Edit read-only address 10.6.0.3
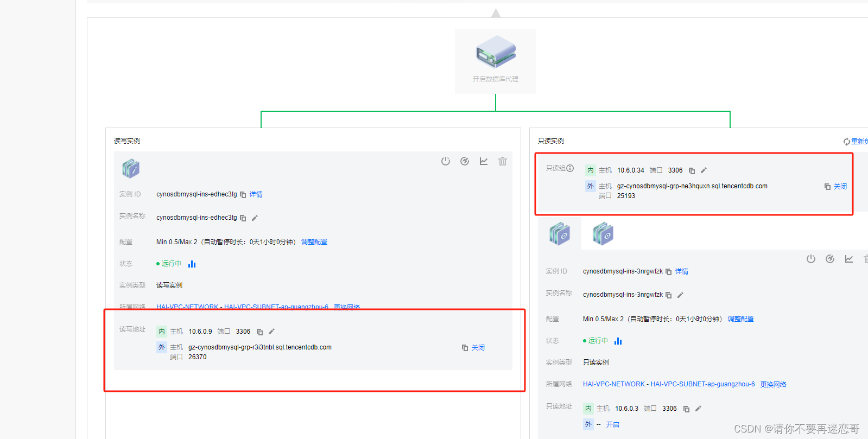Viewport: 868px width, 439px height. pos(698,409)
